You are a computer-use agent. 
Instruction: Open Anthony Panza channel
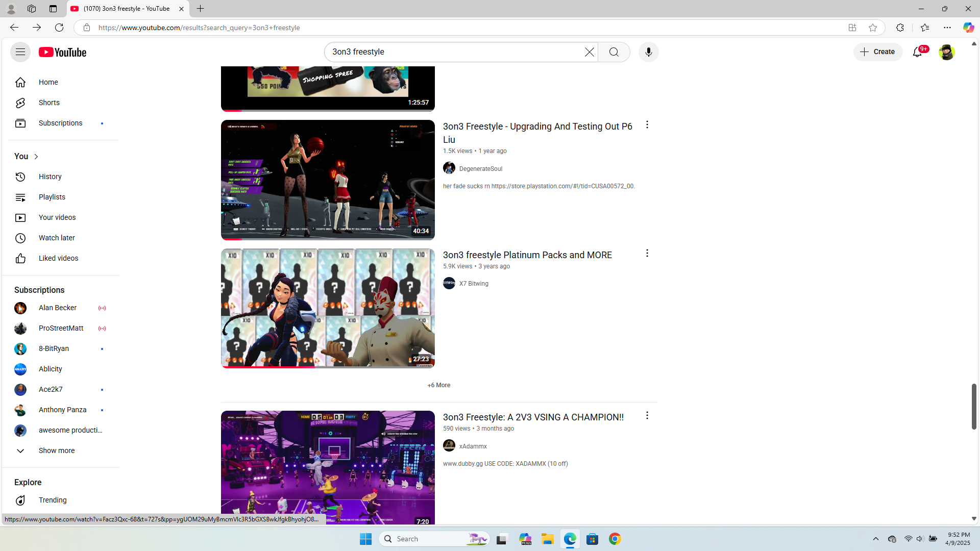[x=60, y=410]
